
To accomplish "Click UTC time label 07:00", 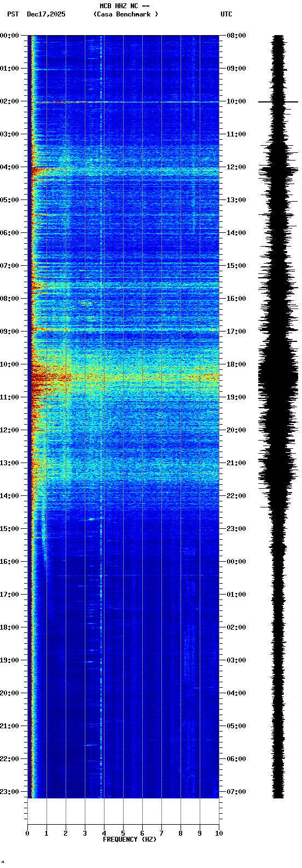I will click(x=236, y=792).
